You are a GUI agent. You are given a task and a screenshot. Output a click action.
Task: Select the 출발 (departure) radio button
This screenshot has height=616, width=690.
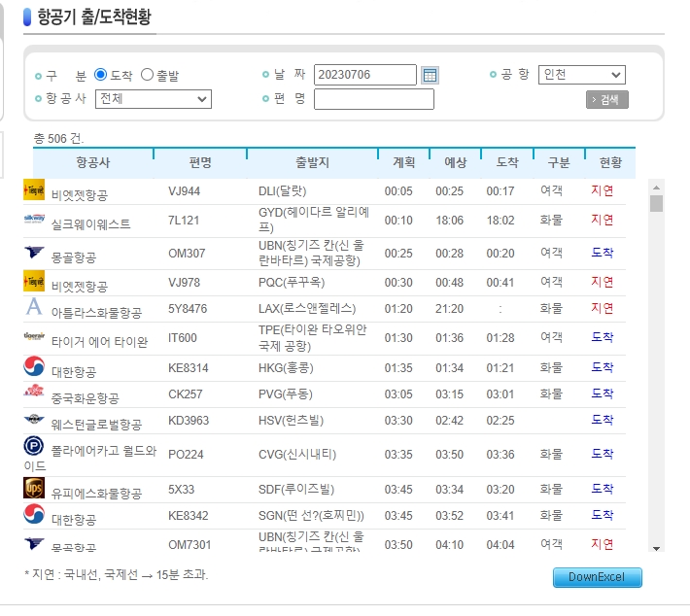pyautogui.click(x=147, y=75)
